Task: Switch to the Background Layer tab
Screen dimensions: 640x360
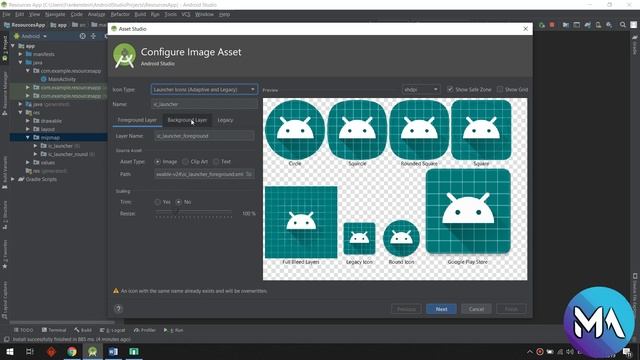Action: 187,120
